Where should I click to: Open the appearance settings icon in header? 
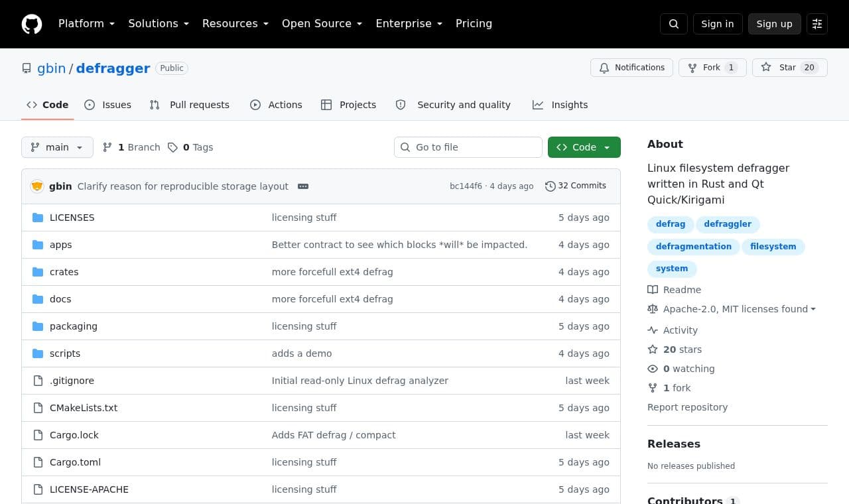pyautogui.click(x=817, y=24)
